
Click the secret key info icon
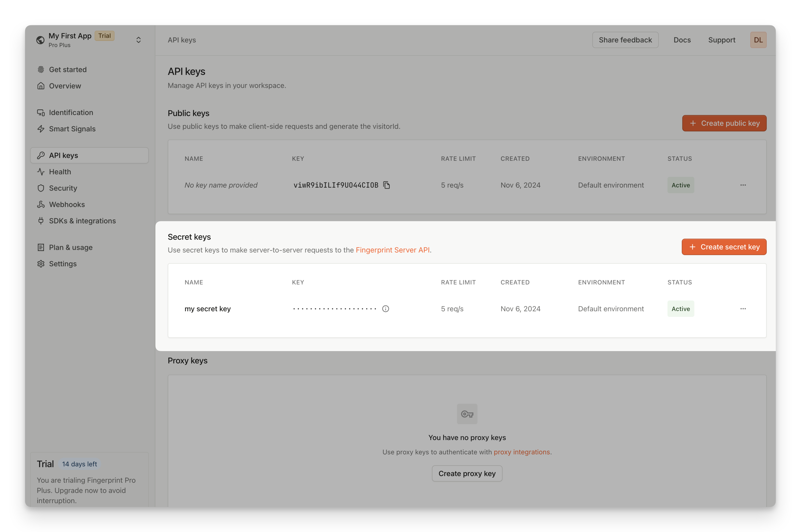click(x=385, y=309)
